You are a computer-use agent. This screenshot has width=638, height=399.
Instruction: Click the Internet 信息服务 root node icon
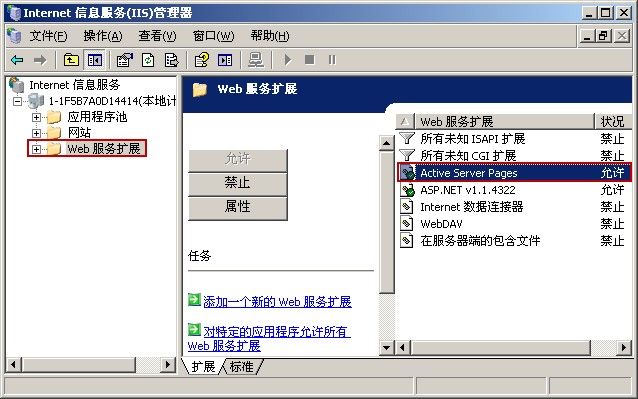tap(16, 85)
